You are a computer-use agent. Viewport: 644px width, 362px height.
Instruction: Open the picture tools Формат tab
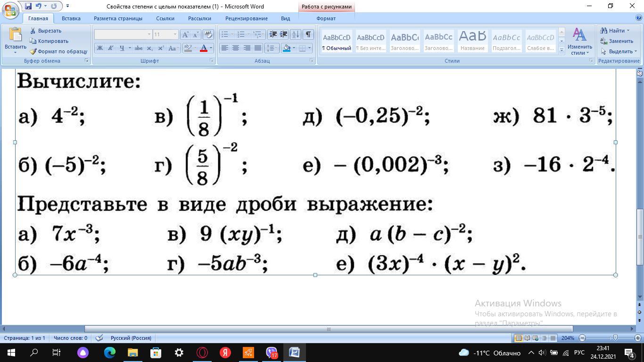[x=326, y=18]
